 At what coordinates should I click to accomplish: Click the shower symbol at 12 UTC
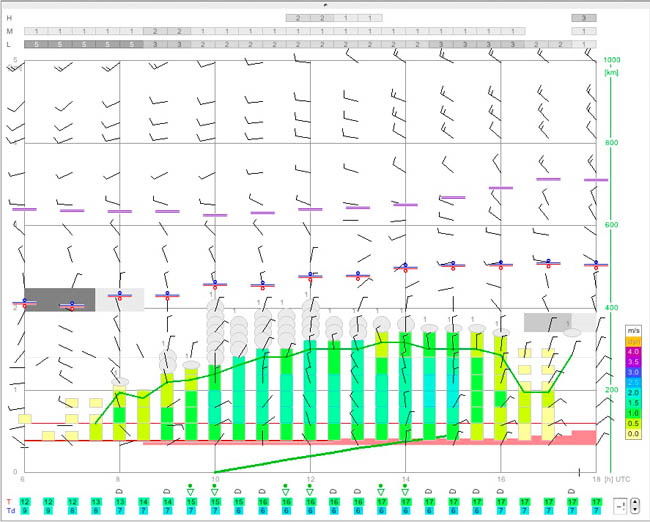[310, 490]
